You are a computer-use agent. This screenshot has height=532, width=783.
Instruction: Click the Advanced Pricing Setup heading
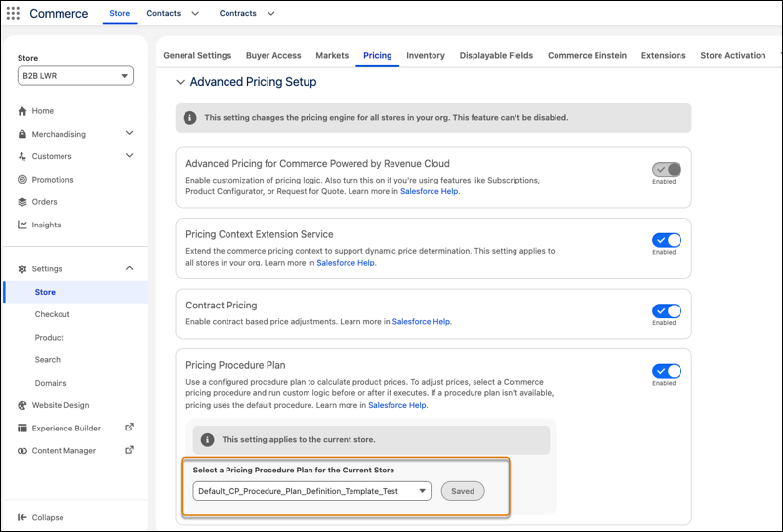[253, 82]
